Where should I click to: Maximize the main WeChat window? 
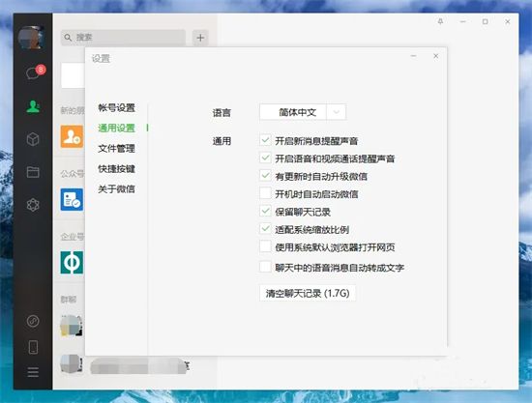point(486,21)
